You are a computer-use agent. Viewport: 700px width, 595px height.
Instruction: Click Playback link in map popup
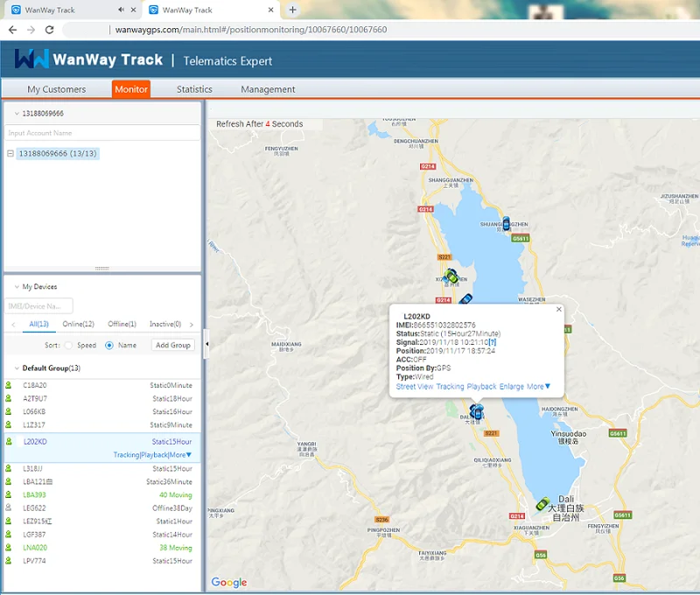(482, 387)
